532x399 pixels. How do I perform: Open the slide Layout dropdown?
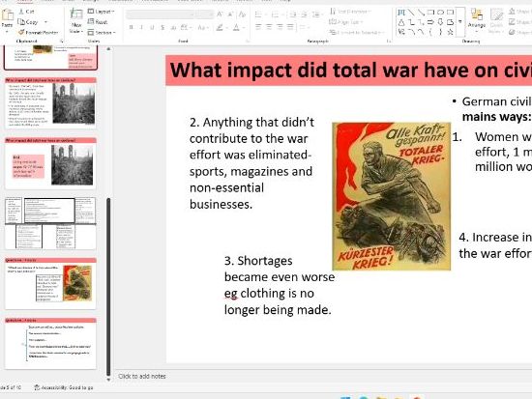tap(101, 12)
